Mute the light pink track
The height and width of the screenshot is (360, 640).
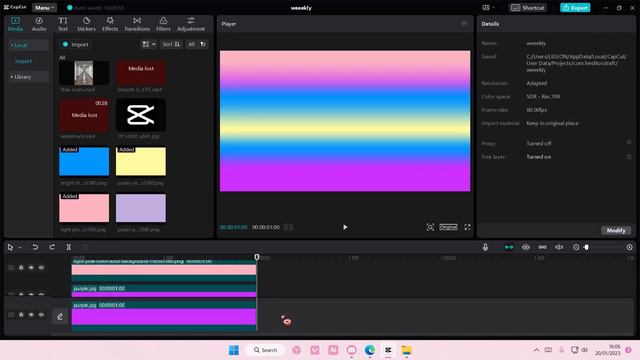tap(41, 268)
